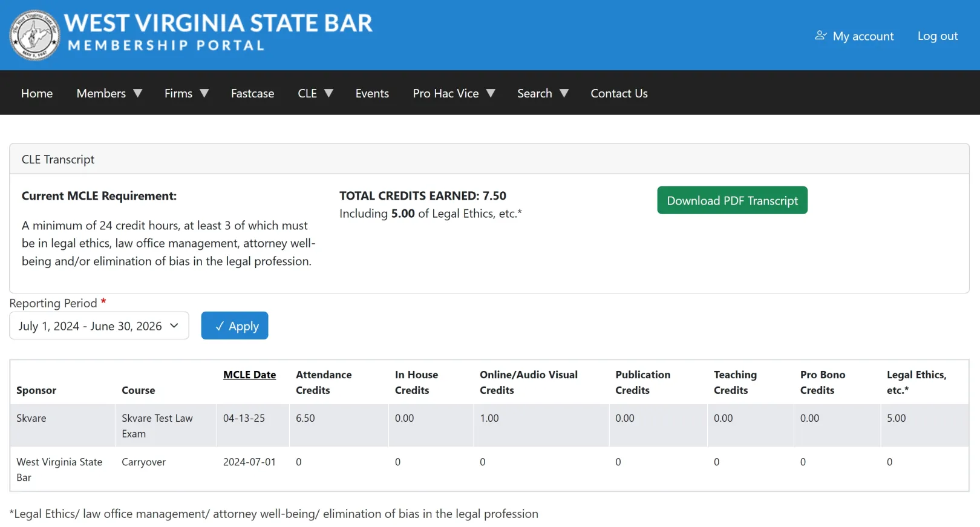980x527 pixels.
Task: Click the Legal Ethics, etc.* column header
Action: 916,382
